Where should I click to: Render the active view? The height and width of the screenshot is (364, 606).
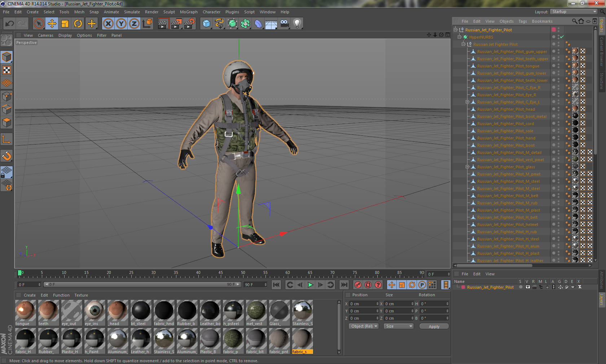(x=163, y=24)
